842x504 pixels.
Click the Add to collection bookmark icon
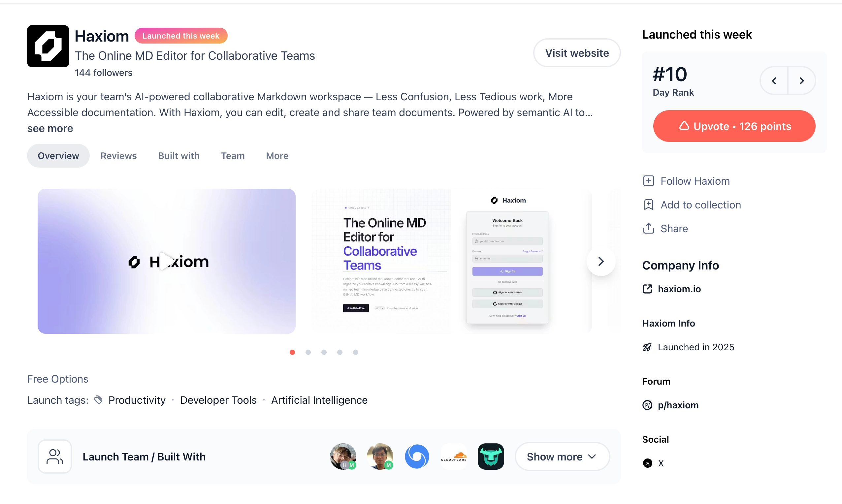(648, 205)
